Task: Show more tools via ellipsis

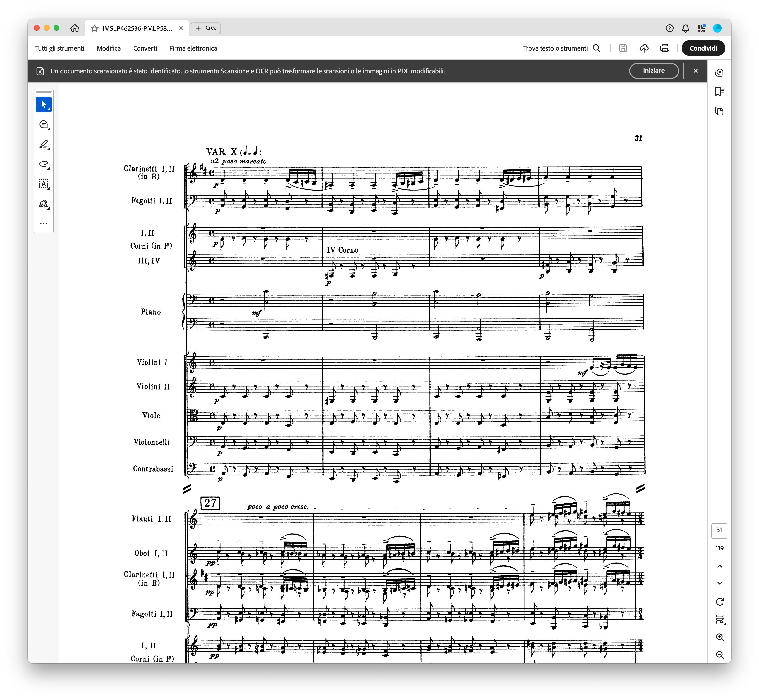Action: tap(44, 223)
